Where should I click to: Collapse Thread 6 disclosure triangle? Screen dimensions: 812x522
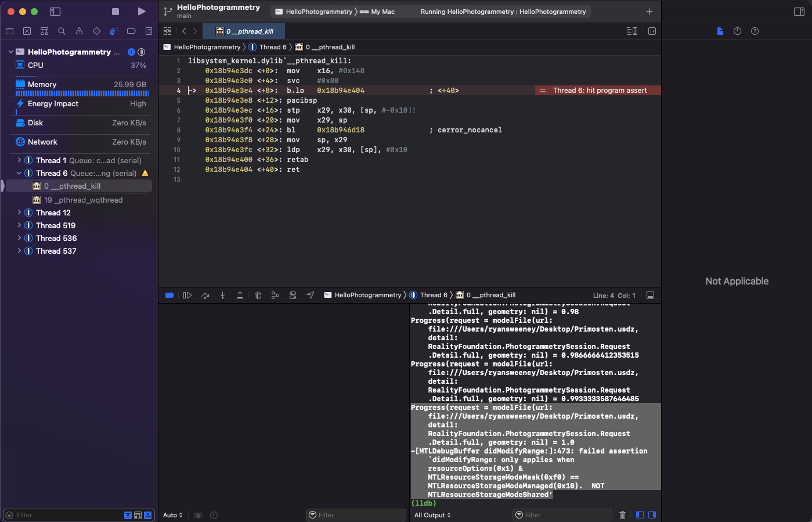(x=19, y=174)
